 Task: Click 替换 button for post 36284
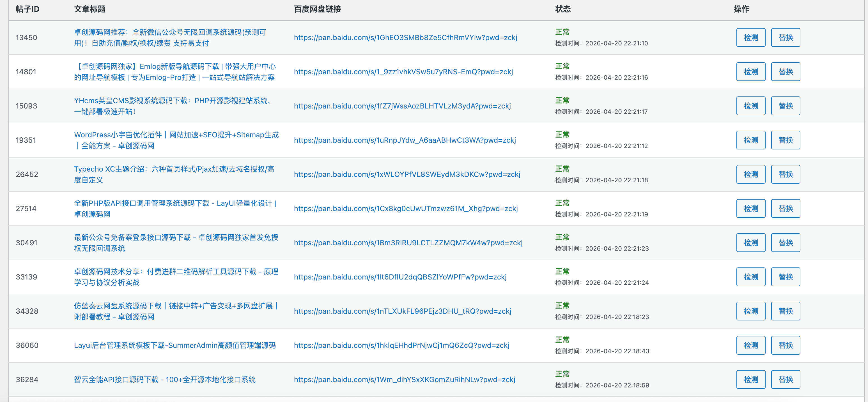click(786, 379)
